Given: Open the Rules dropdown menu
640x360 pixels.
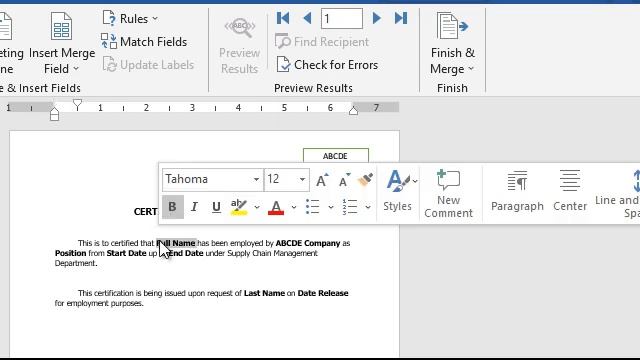Looking at the screenshot, I should (x=130, y=19).
